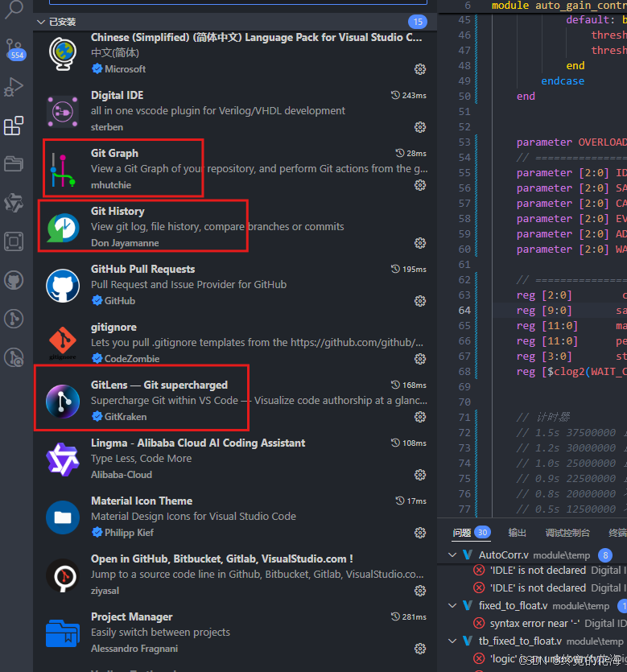Image resolution: width=627 pixels, height=672 pixels.
Task: Collapse tb_fixed_to_float.v problems group
Action: point(452,641)
